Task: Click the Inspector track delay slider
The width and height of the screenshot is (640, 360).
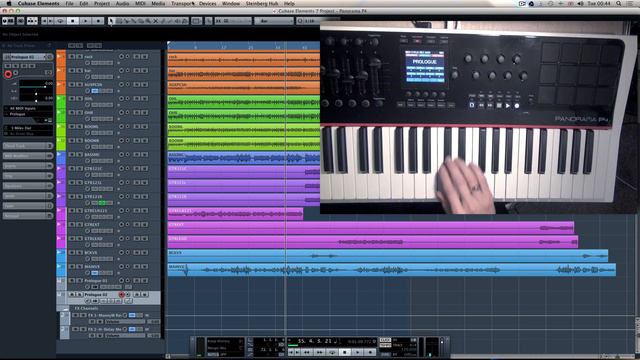Action: (x=36, y=98)
